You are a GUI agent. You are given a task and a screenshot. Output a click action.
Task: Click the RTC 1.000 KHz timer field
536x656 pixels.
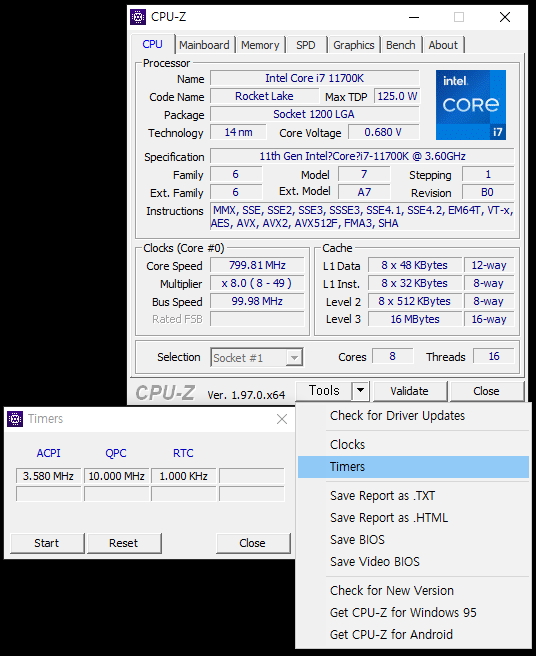tap(184, 476)
